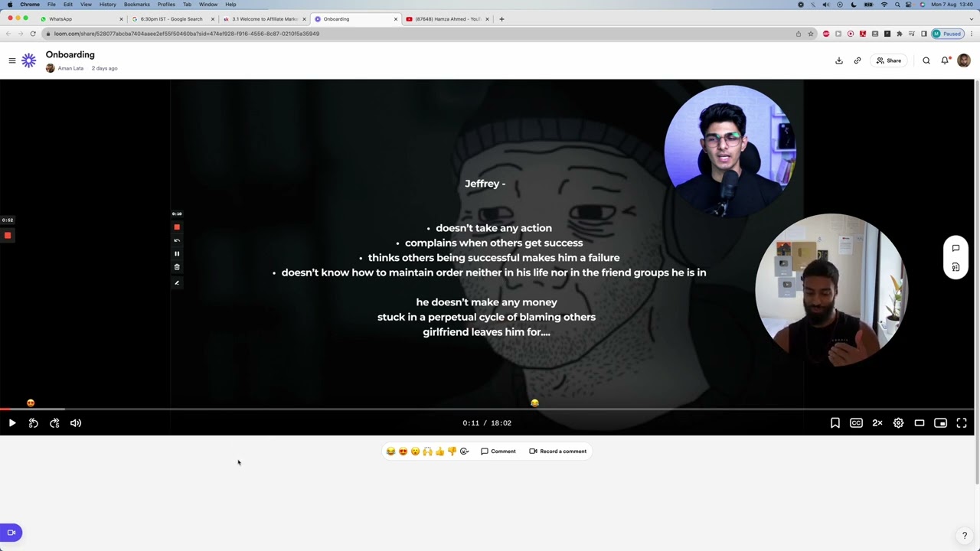Seek on the video progress bar
Viewport: 980px width, 551px height.
click(x=487, y=409)
